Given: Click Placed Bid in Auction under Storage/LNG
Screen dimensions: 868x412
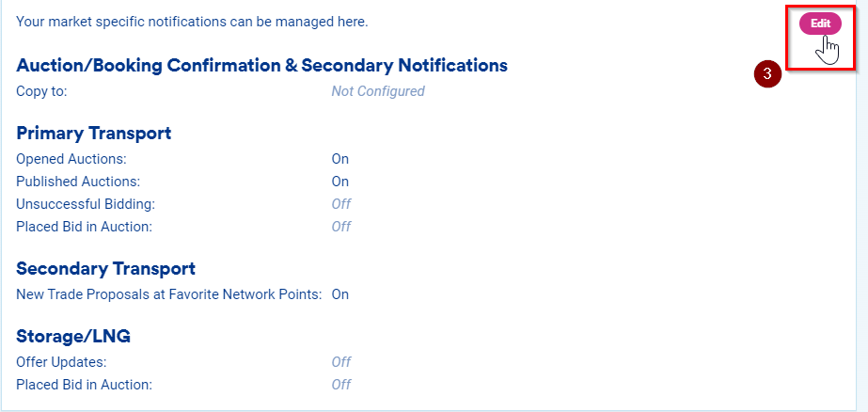Looking at the screenshot, I should pos(84,385).
